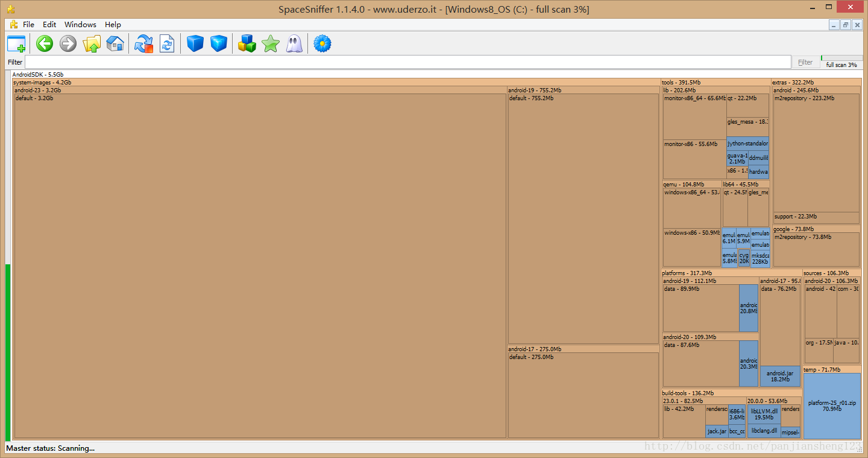Click the refresh document icon
This screenshot has width=868, height=458.
pyautogui.click(x=167, y=43)
